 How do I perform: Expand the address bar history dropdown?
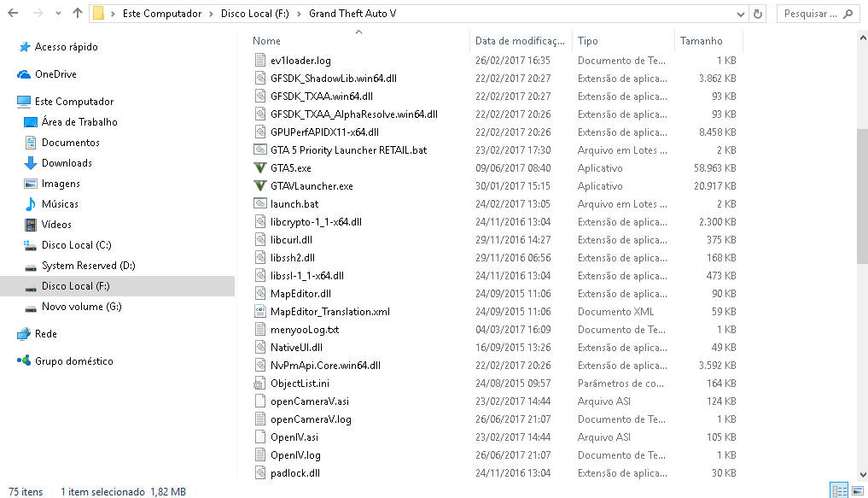tap(741, 15)
